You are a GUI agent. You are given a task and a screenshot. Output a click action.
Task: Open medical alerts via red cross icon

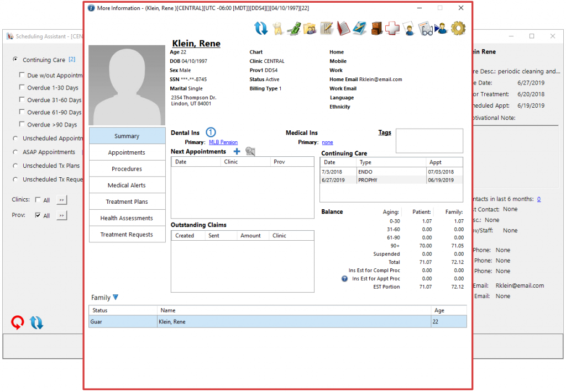tap(394, 28)
